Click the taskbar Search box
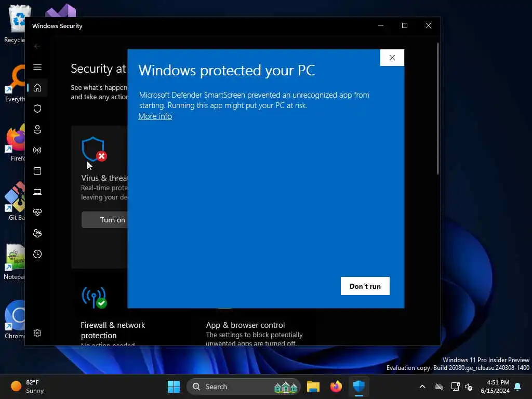This screenshot has height=399, width=532. coord(244,387)
